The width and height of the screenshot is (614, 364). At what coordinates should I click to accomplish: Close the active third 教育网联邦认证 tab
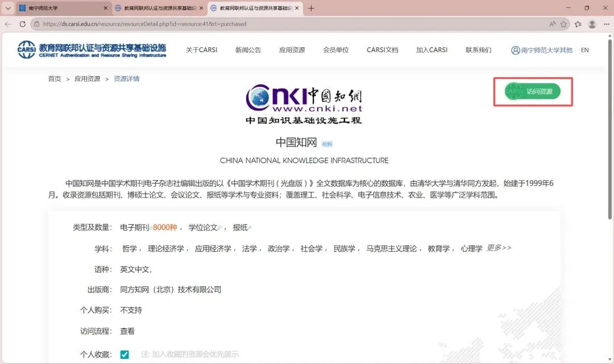click(297, 8)
